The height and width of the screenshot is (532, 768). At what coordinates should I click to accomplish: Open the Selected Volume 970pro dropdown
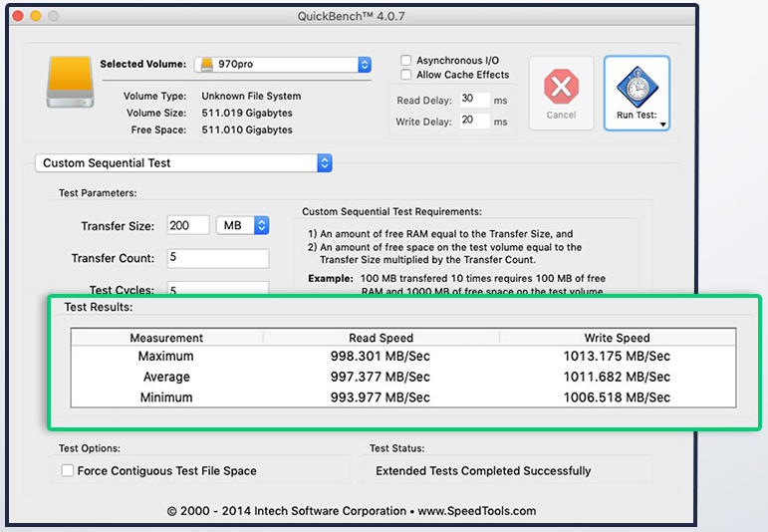[x=283, y=64]
